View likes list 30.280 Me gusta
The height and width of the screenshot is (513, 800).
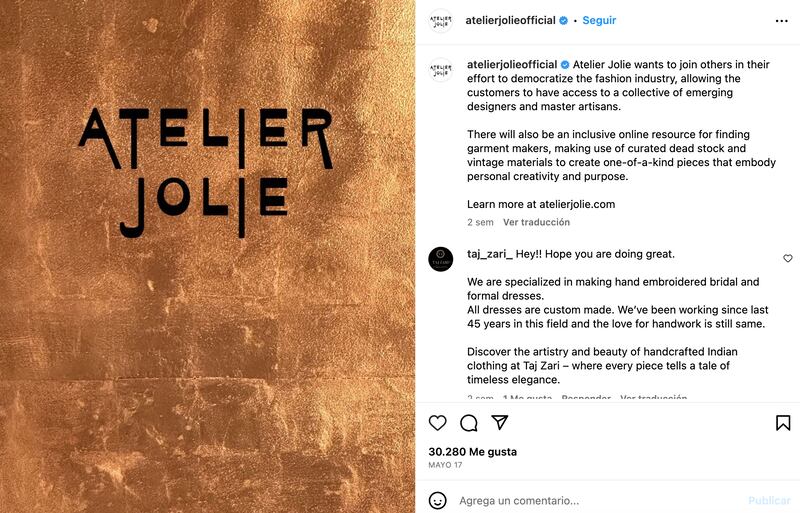(472, 452)
